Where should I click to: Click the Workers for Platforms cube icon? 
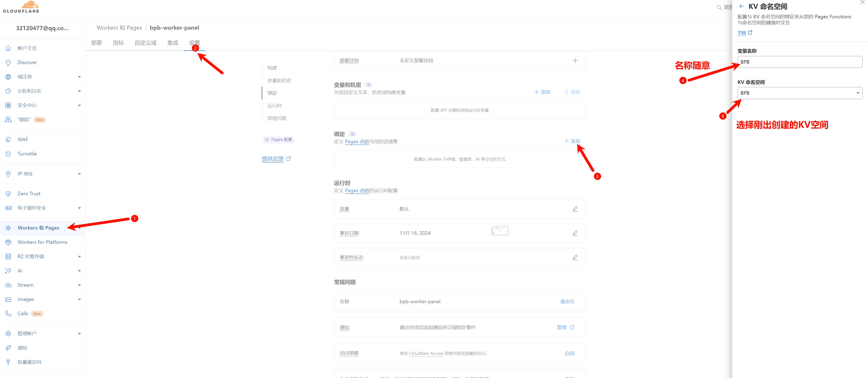[8, 242]
